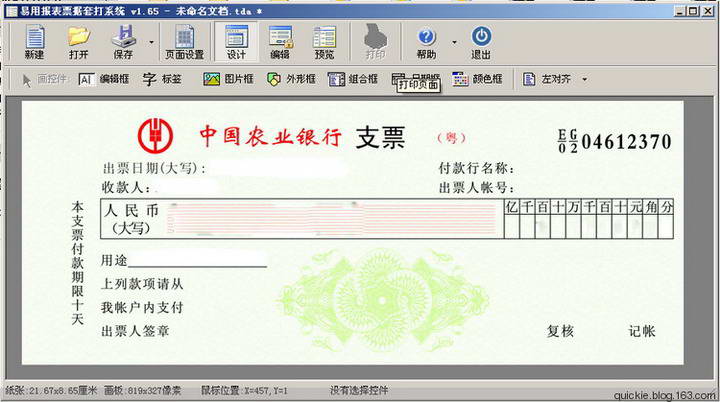Image resolution: width=720 pixels, height=402 pixels.
Task: Click the red bank logo emblem
Action: 155,136
